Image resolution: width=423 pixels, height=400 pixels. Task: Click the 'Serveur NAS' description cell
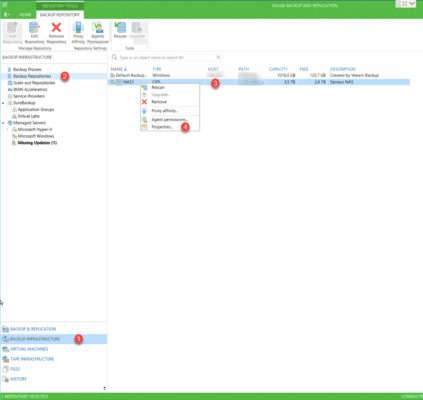pyautogui.click(x=341, y=82)
